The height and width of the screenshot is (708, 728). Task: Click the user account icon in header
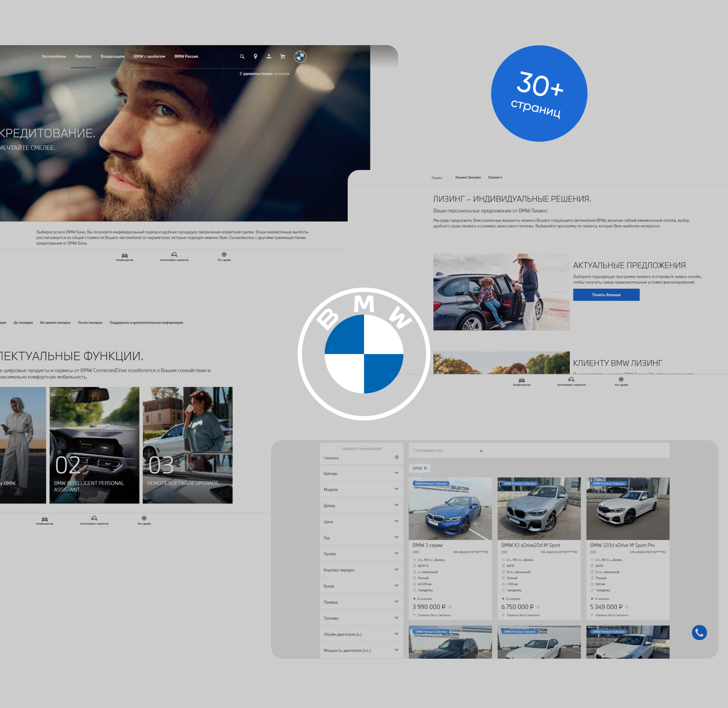click(269, 57)
